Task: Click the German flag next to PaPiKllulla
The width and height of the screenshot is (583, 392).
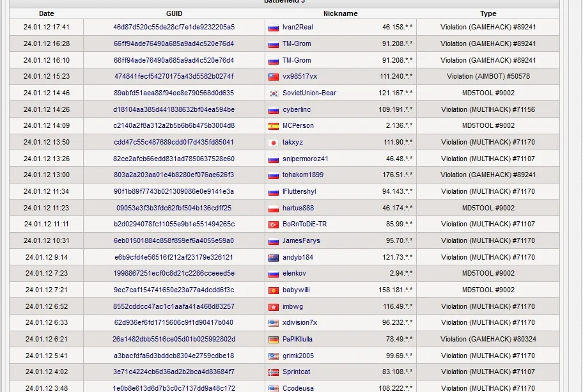Action: tap(274, 340)
